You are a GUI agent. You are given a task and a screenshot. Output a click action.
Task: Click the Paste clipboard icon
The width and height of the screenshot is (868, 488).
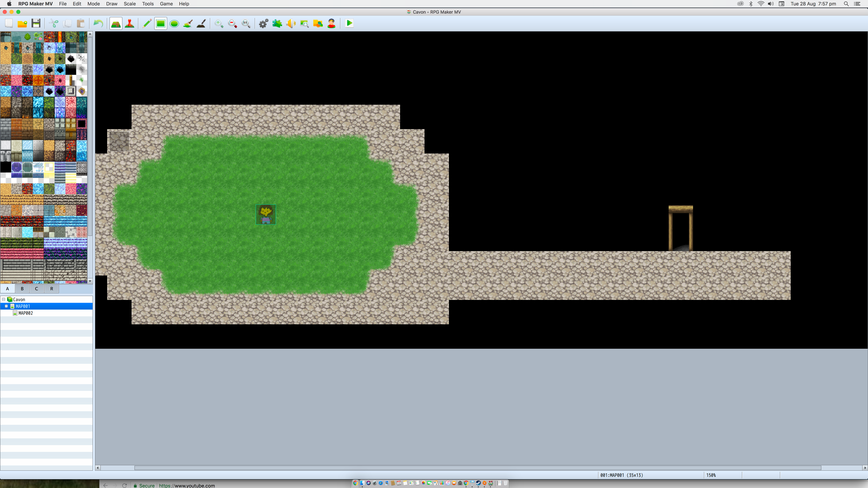81,23
